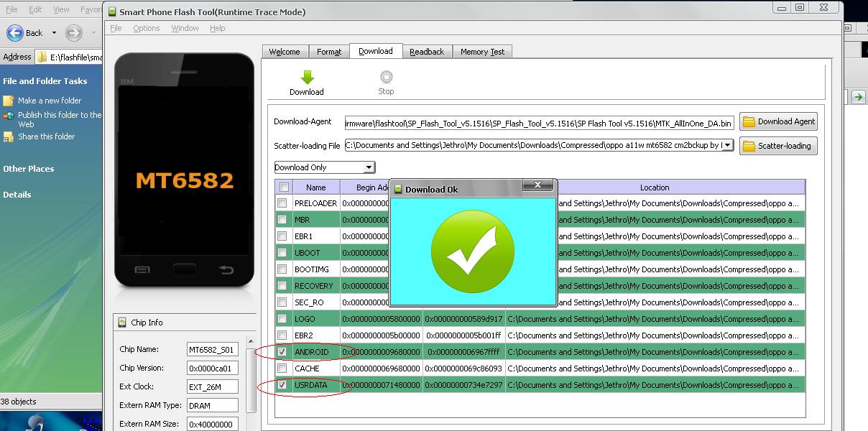Click the Location column header

pos(655,187)
